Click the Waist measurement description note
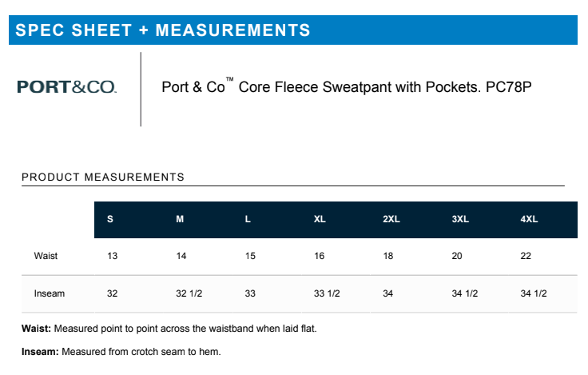Screen dimensions: 588x375 point(174,329)
